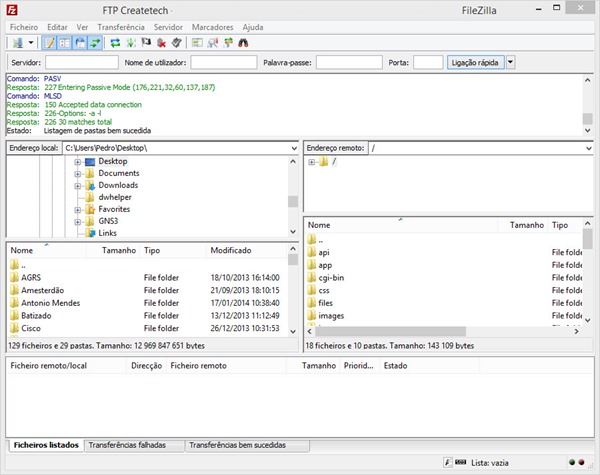The height and width of the screenshot is (475, 600).
Task: Expand the Downloads tree node
Action: click(78, 186)
